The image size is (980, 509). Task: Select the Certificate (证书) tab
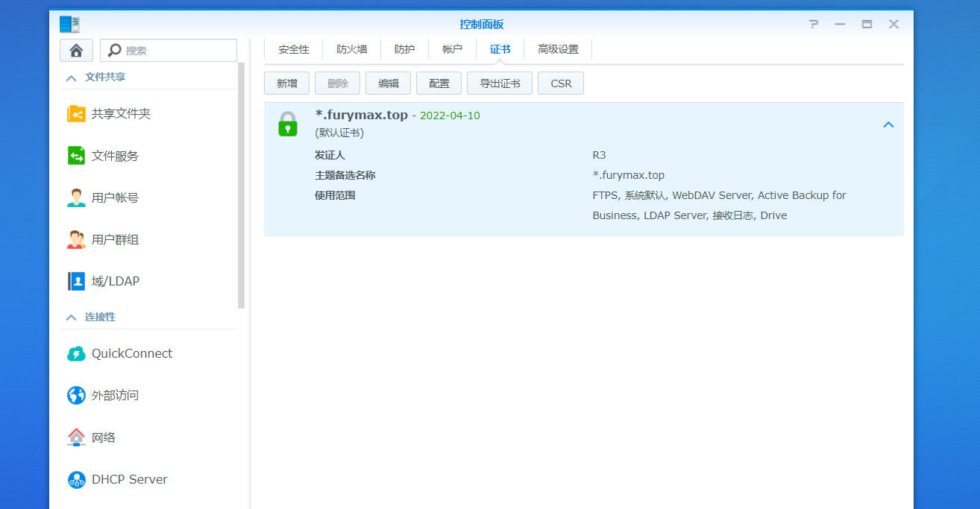(x=500, y=49)
